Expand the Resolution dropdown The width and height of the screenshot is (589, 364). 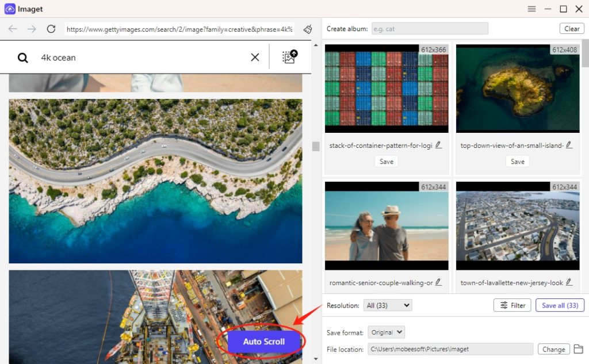pyautogui.click(x=388, y=305)
